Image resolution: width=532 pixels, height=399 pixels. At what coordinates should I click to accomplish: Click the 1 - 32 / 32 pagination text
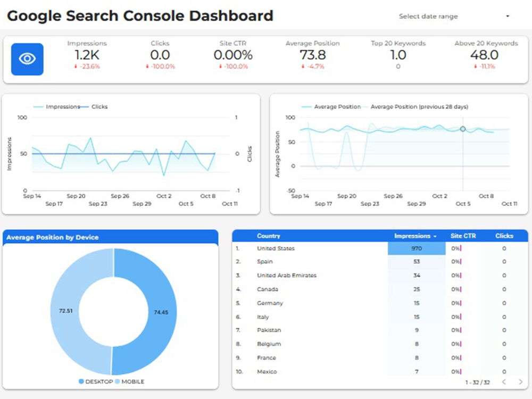(478, 383)
